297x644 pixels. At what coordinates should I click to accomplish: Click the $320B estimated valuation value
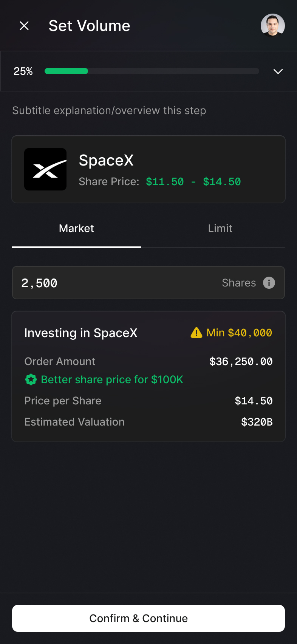[257, 422]
